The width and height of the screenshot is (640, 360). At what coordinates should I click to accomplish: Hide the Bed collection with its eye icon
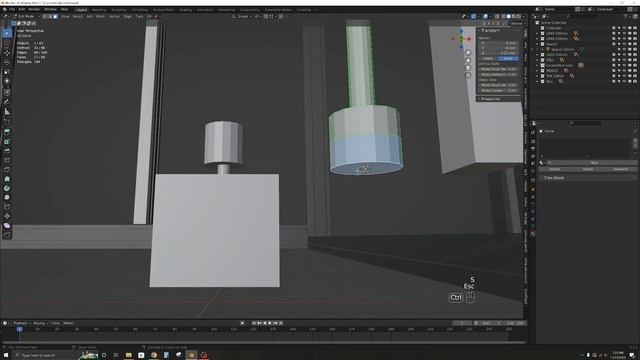(624, 81)
